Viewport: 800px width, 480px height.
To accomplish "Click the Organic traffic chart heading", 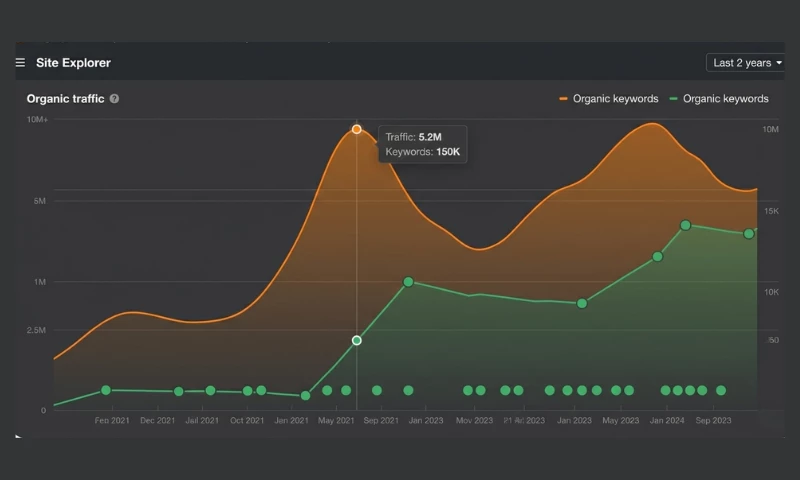I will coord(65,99).
